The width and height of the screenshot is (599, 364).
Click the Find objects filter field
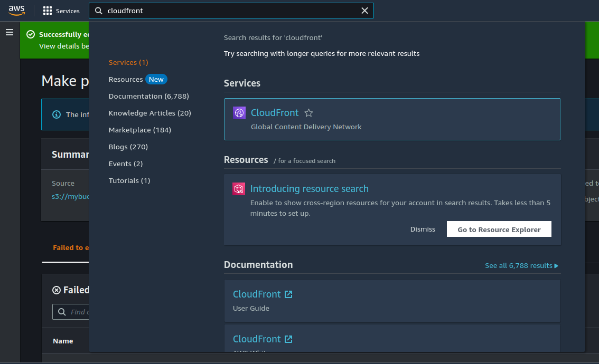coord(71,312)
